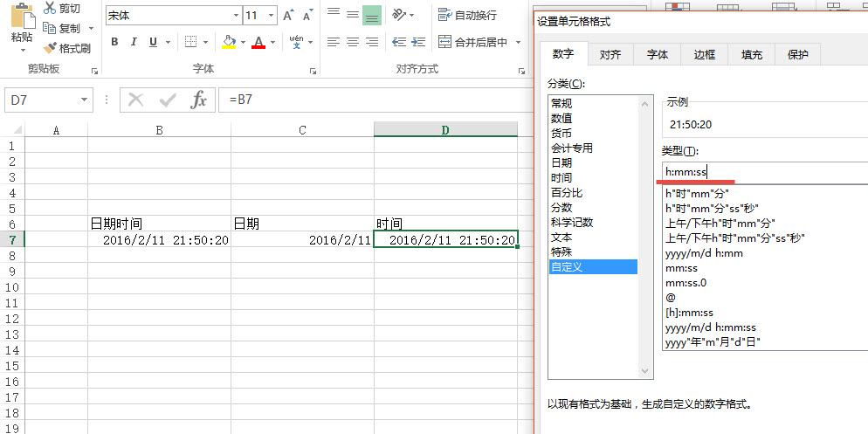Switch to the 数字 tab

tap(563, 53)
